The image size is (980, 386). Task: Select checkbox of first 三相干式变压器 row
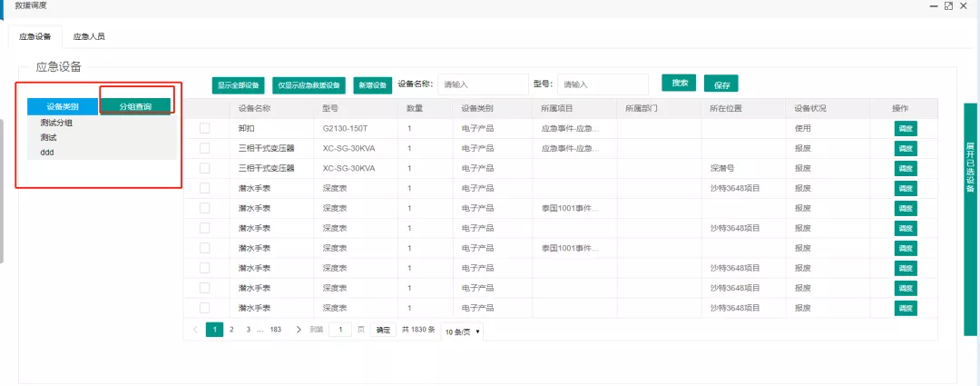(x=205, y=148)
